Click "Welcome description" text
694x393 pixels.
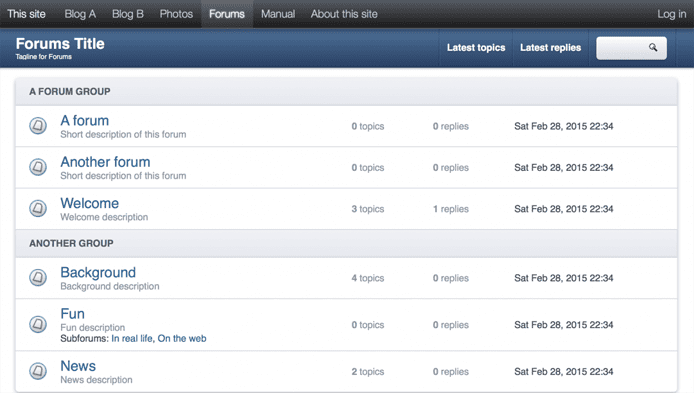click(104, 217)
